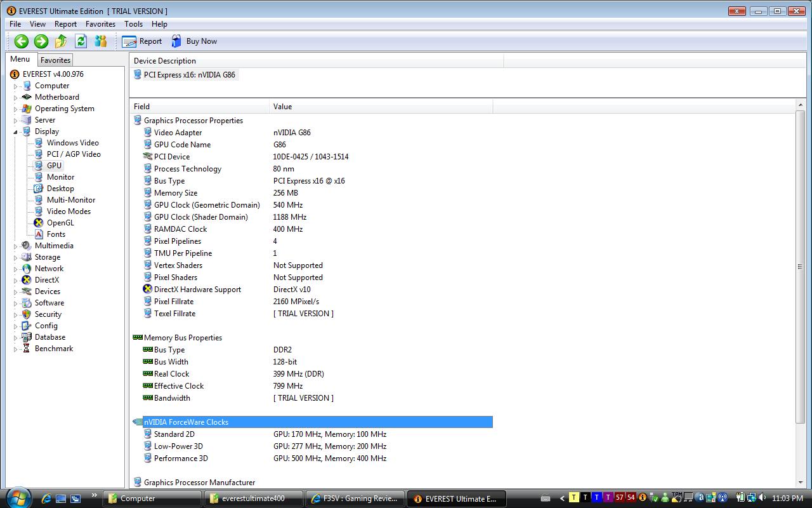Image resolution: width=812 pixels, height=508 pixels.
Task: Open the Favorites menu
Action: (100, 24)
